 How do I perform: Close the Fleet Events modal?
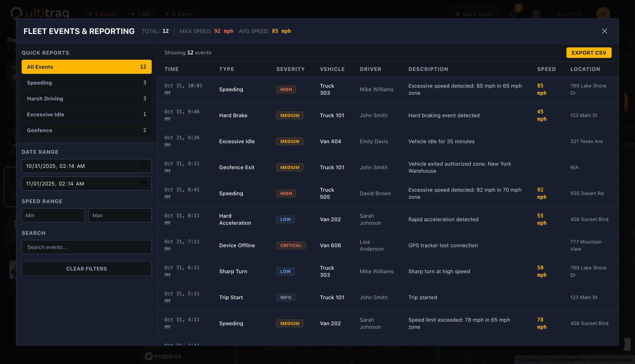coord(604,31)
